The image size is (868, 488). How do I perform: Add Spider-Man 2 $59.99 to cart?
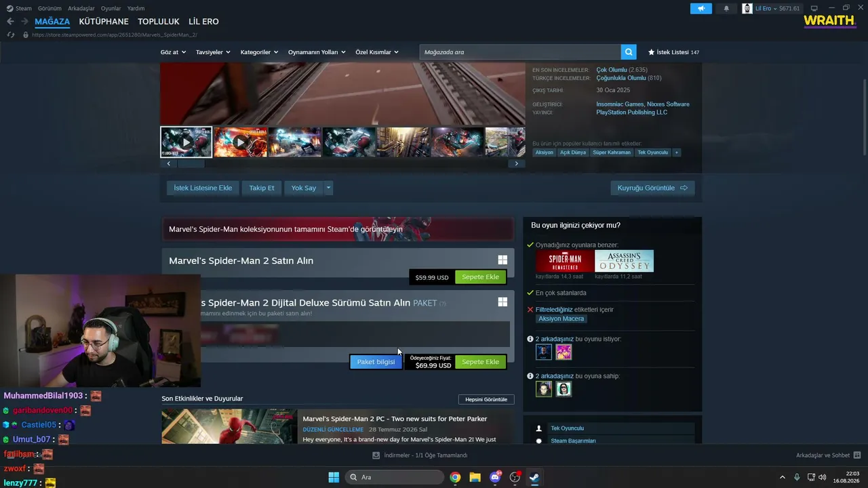click(480, 277)
